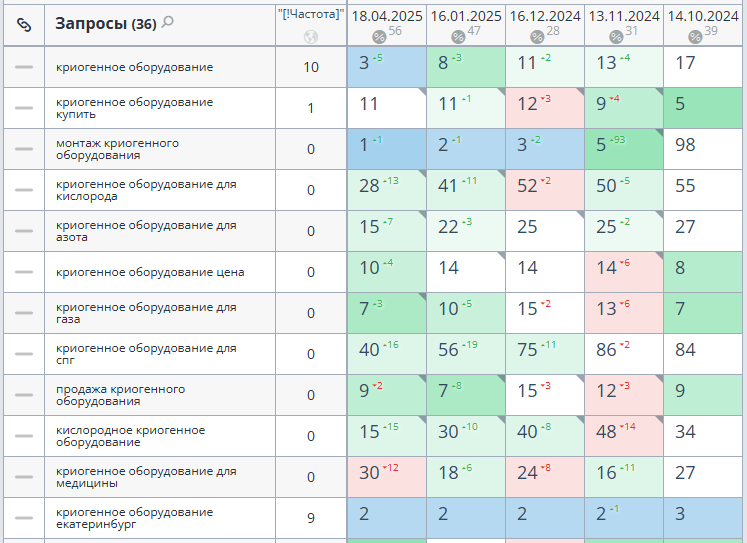Select the 14.10.2024 date column header
This screenshot has width=747, height=543.
(x=702, y=16)
